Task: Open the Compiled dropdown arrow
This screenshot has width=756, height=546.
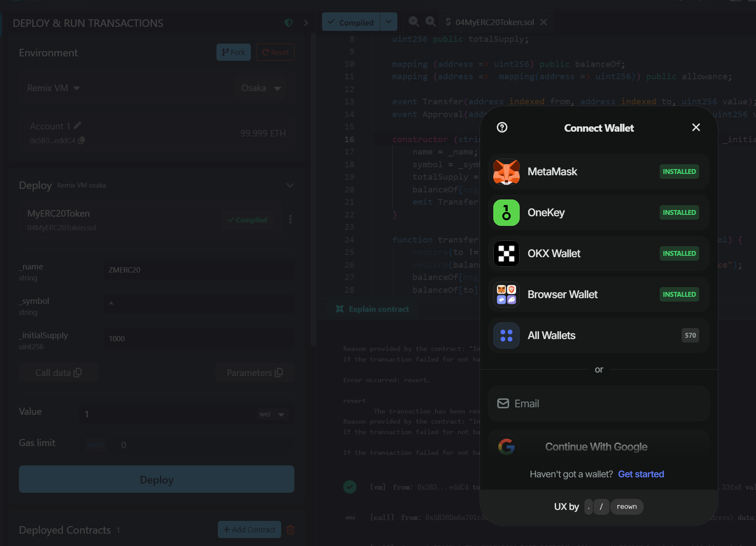Action: [389, 22]
